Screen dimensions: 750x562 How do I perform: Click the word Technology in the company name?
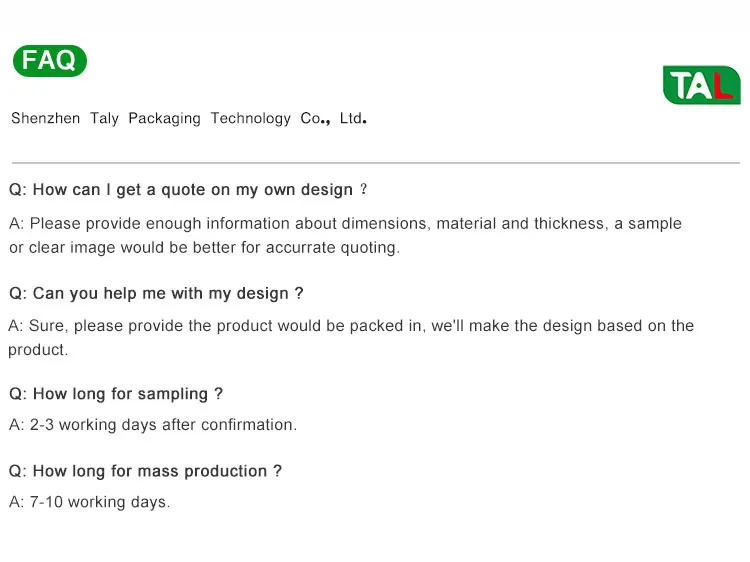click(x=250, y=118)
